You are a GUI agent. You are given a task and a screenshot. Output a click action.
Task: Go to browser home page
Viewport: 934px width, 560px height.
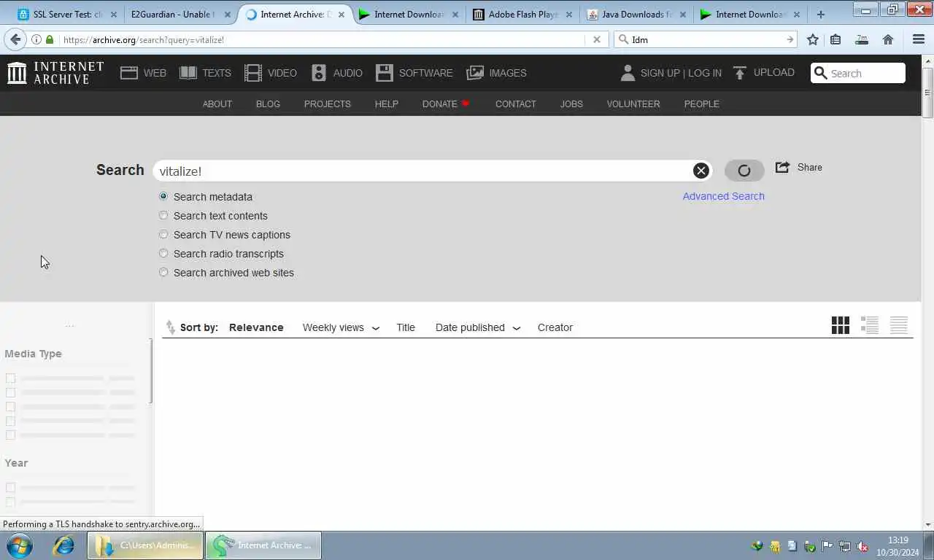click(x=888, y=39)
